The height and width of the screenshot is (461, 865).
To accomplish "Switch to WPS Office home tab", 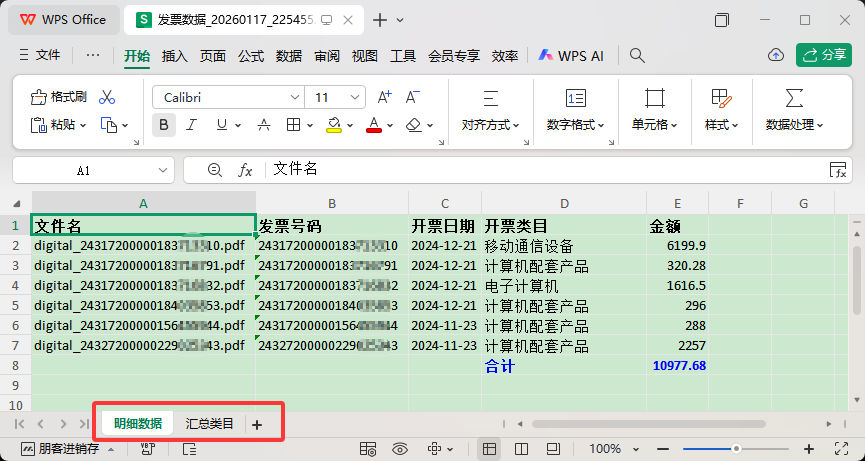I will click(63, 20).
